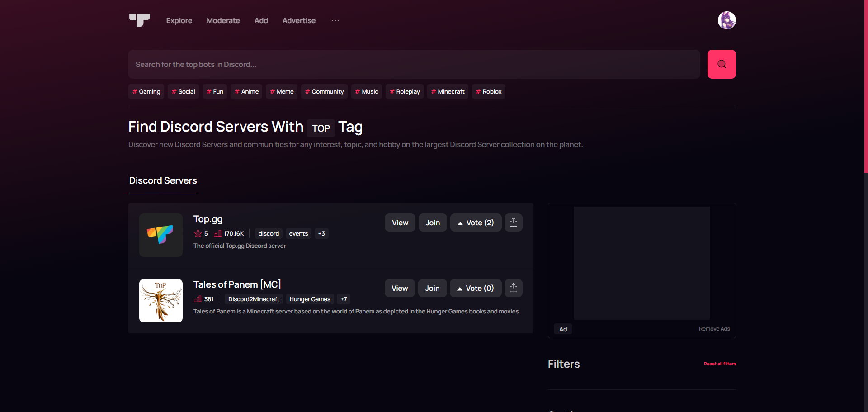This screenshot has height=412, width=868.
Task: Click the Discord2Minecraft tag
Action: click(254, 299)
